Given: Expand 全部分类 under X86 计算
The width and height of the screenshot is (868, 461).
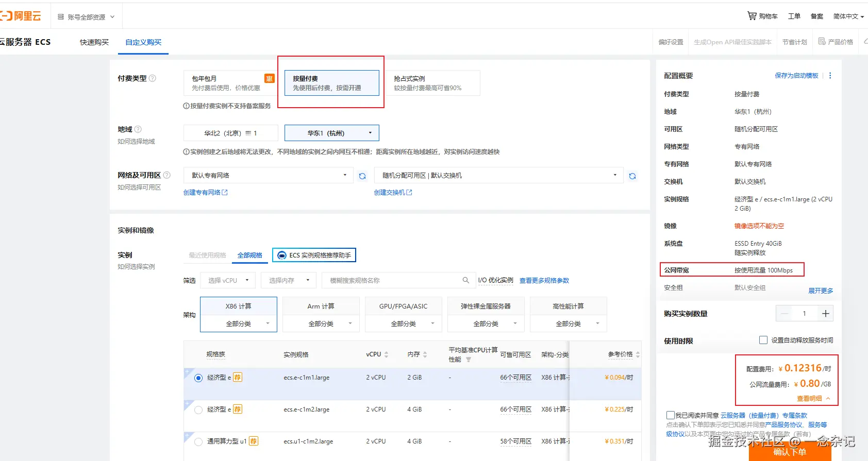Looking at the screenshot, I should tap(239, 323).
